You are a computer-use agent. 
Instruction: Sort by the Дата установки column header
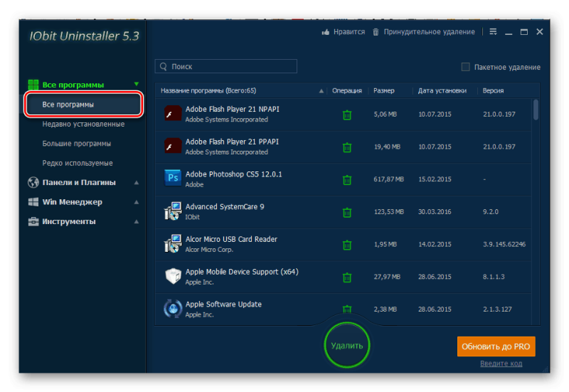[x=442, y=91]
